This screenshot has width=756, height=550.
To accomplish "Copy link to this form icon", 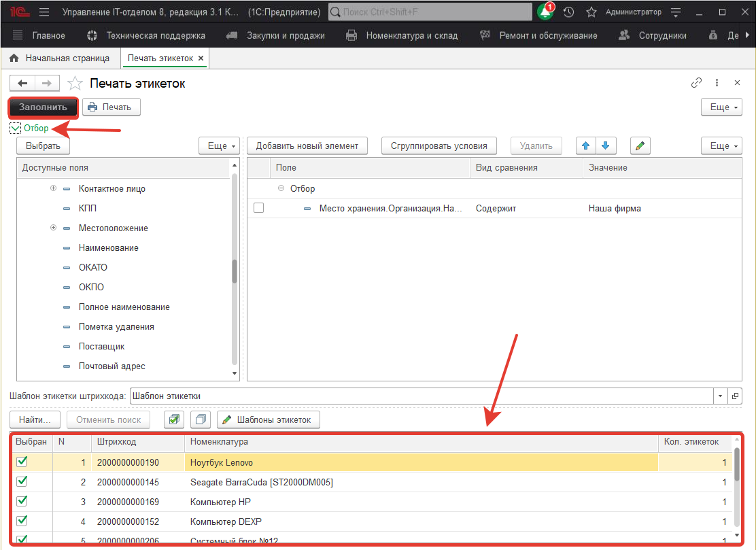I will [696, 83].
